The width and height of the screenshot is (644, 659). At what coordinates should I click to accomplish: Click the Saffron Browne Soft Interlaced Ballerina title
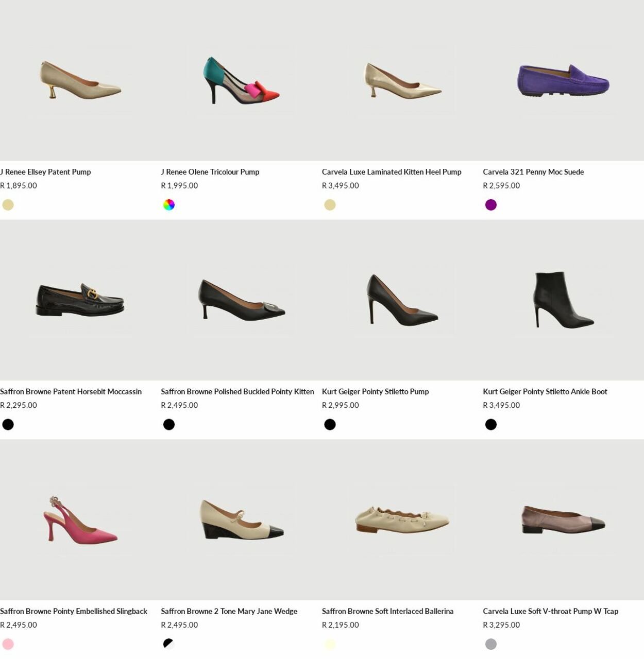click(x=388, y=612)
